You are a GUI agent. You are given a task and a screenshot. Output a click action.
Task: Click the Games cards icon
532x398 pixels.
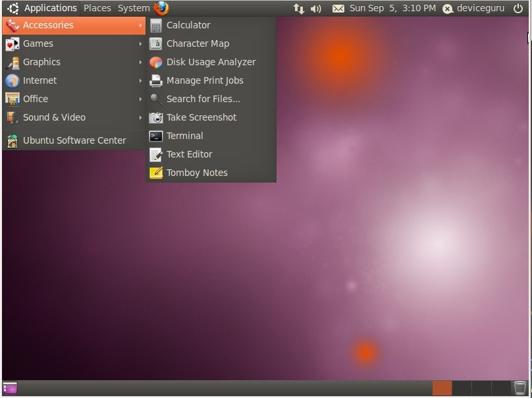click(x=13, y=44)
